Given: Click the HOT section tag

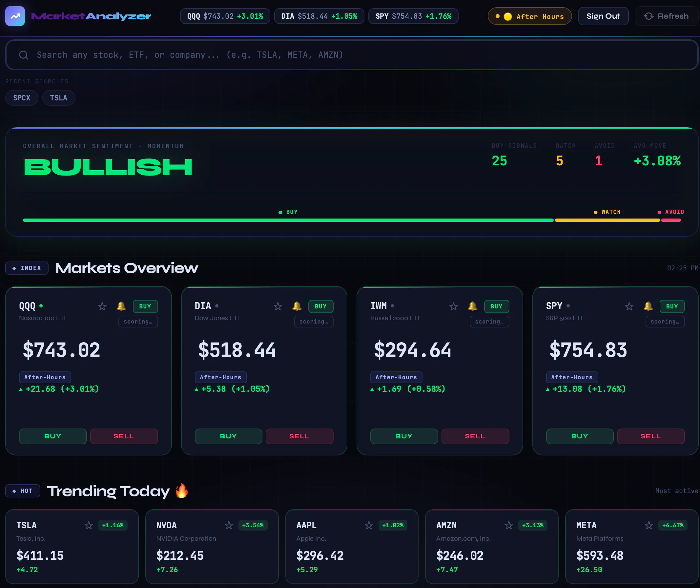Looking at the screenshot, I should click(x=23, y=491).
